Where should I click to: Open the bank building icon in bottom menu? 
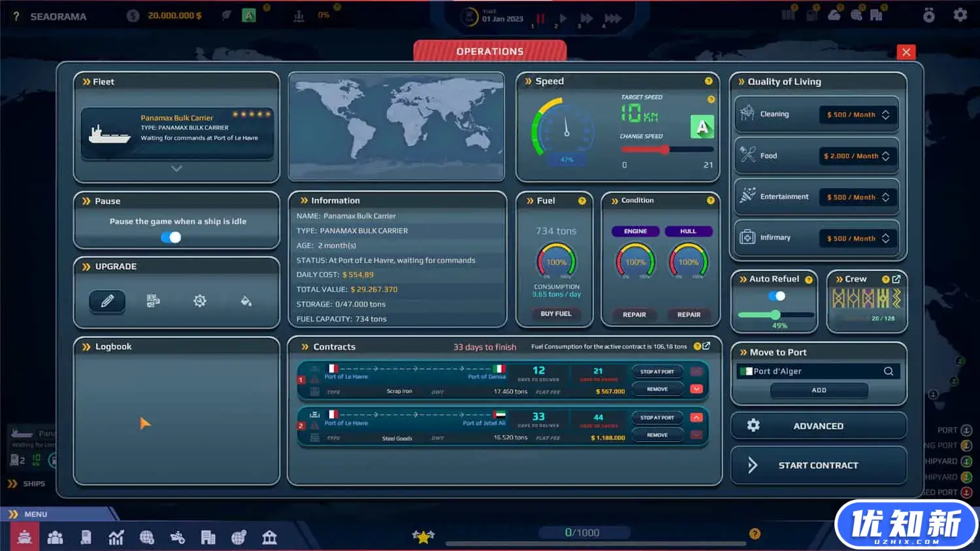[270, 537]
